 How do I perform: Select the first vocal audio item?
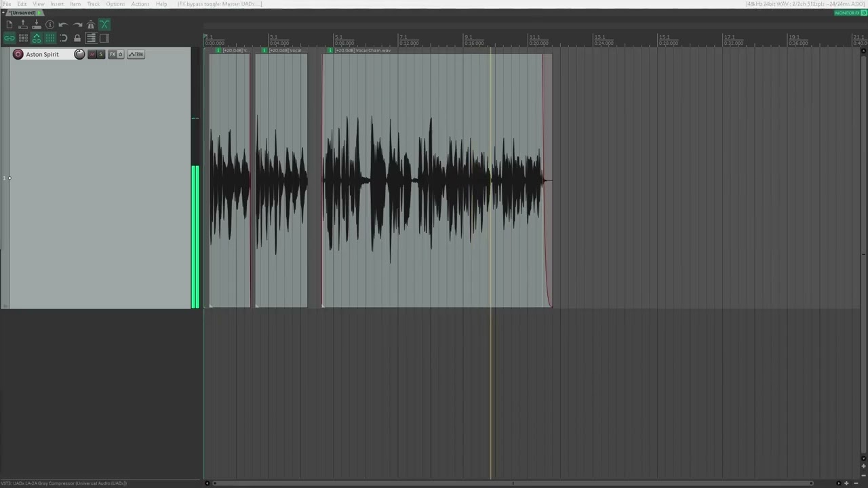(229, 180)
